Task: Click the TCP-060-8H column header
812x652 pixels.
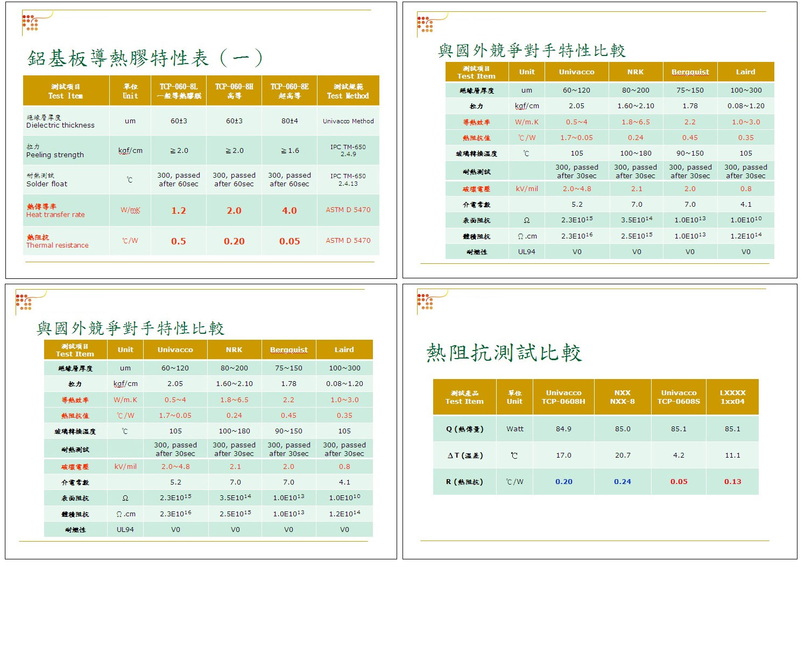Action: [x=234, y=91]
